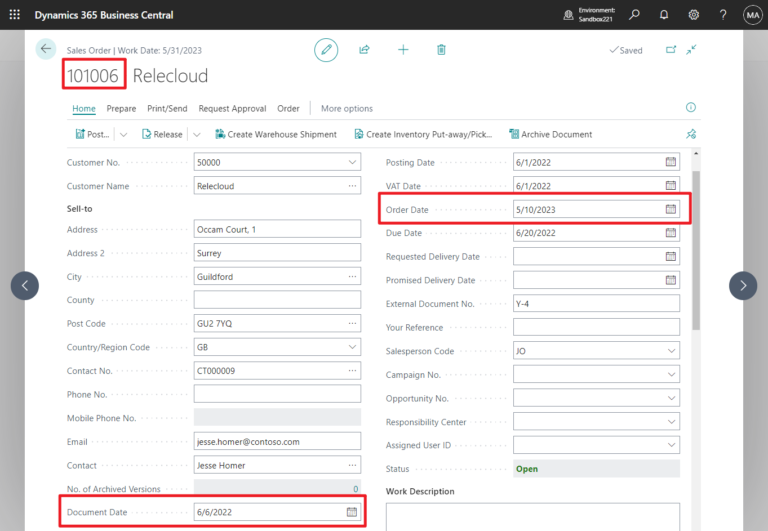
Task: Expand the Release action dropdown arrow
Action: tap(196, 134)
